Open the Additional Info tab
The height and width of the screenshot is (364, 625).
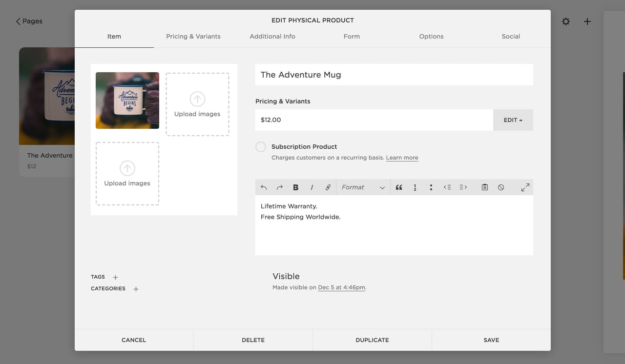[272, 36]
